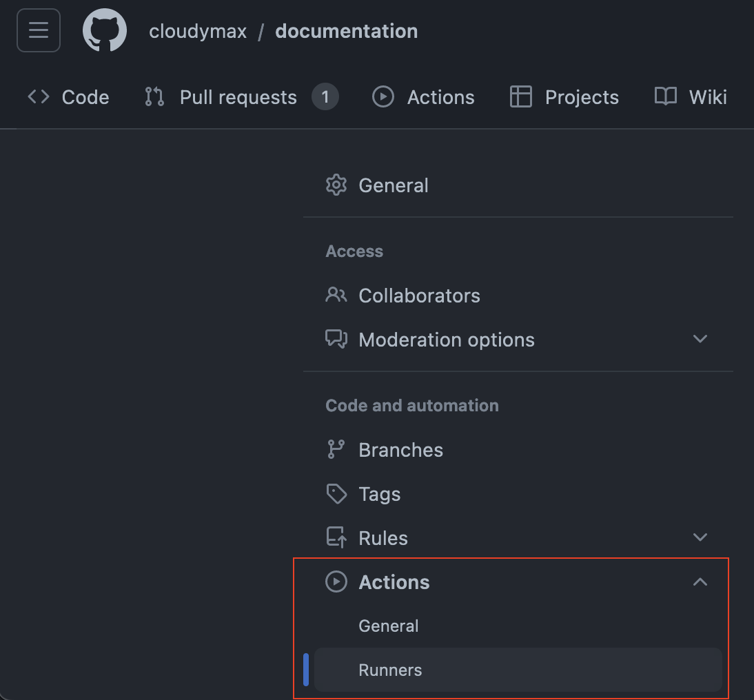
Task: Click the Tags label icon
Action: click(x=336, y=494)
